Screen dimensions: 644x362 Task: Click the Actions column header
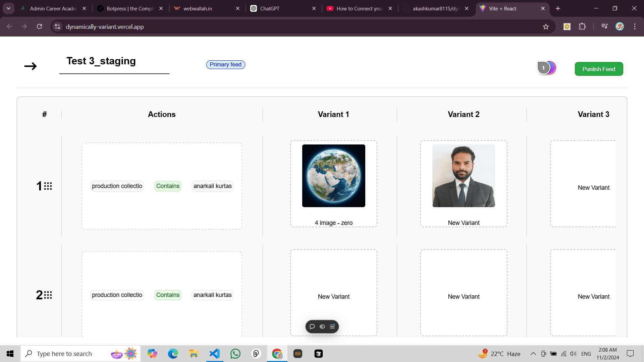[x=162, y=114]
